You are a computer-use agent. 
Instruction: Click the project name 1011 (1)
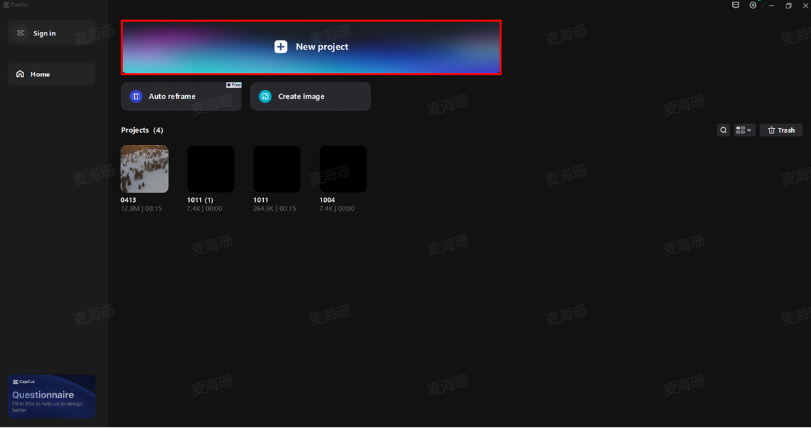(x=200, y=200)
